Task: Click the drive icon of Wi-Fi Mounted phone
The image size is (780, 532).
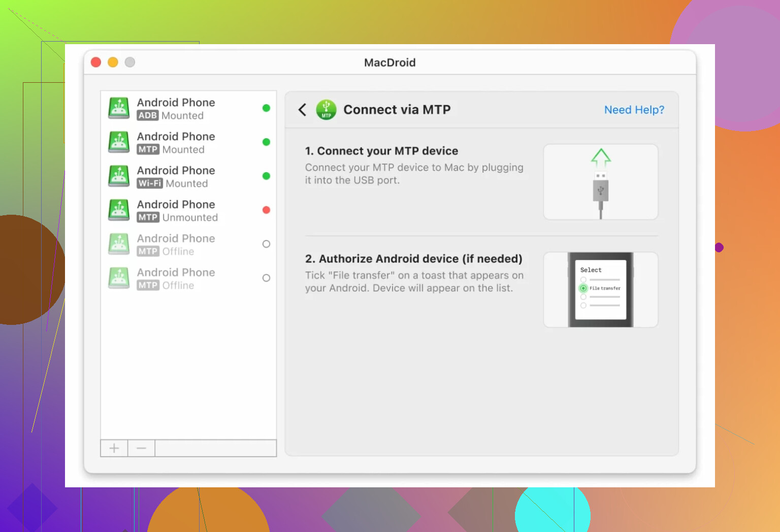Action: pyautogui.click(x=119, y=177)
